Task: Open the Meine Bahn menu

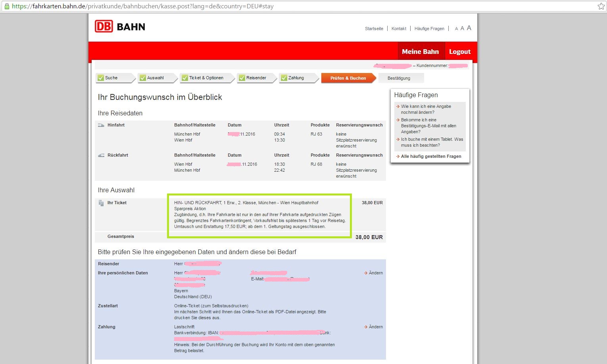Action: 420,52
